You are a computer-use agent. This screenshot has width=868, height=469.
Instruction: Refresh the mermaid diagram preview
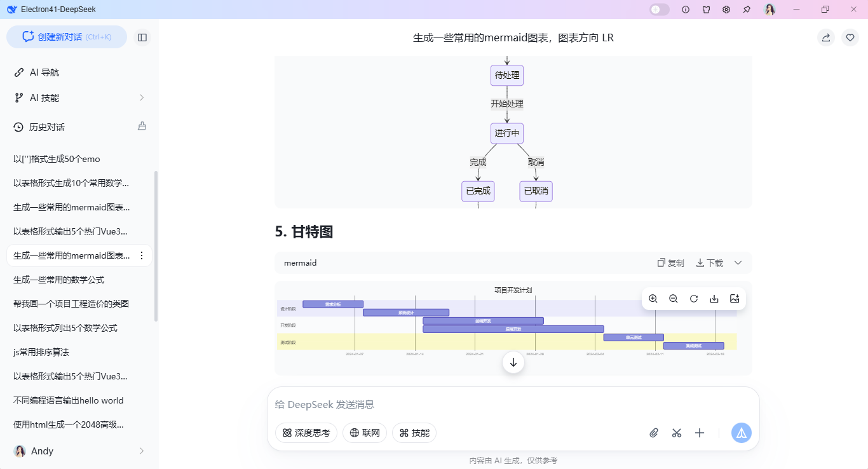[x=693, y=298]
